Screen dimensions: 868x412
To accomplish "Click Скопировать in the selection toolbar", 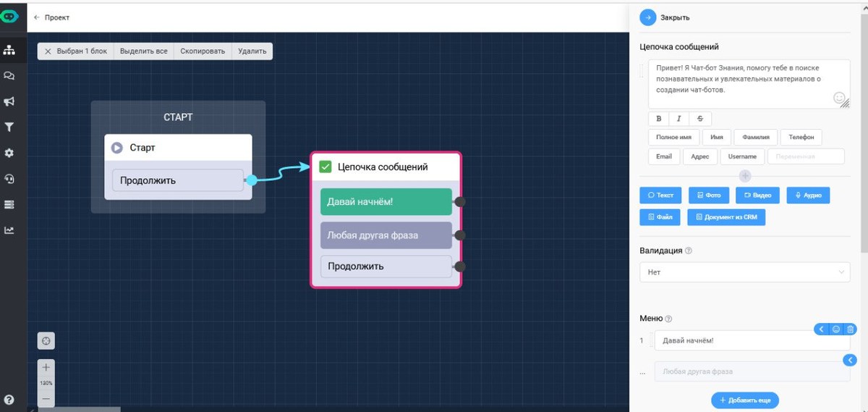I will pos(203,51).
